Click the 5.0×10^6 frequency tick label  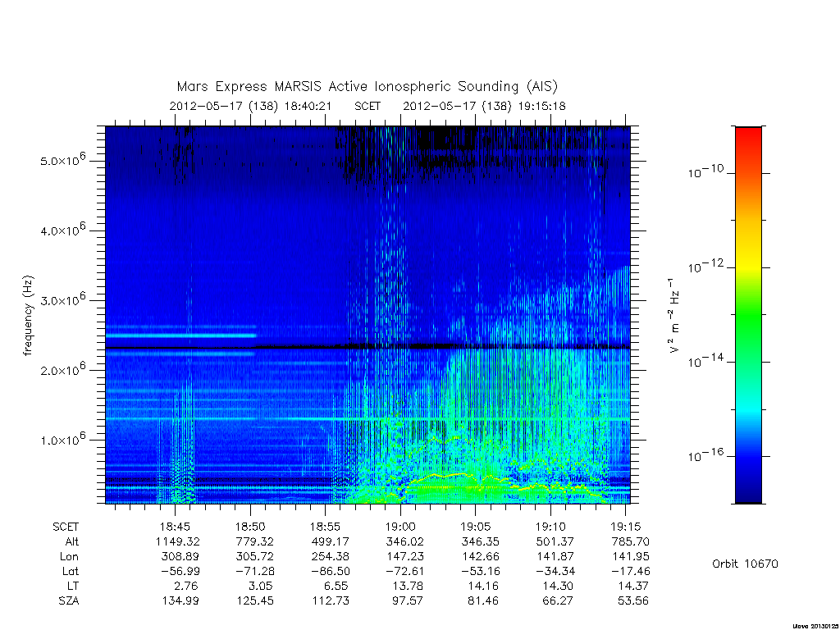(63, 160)
